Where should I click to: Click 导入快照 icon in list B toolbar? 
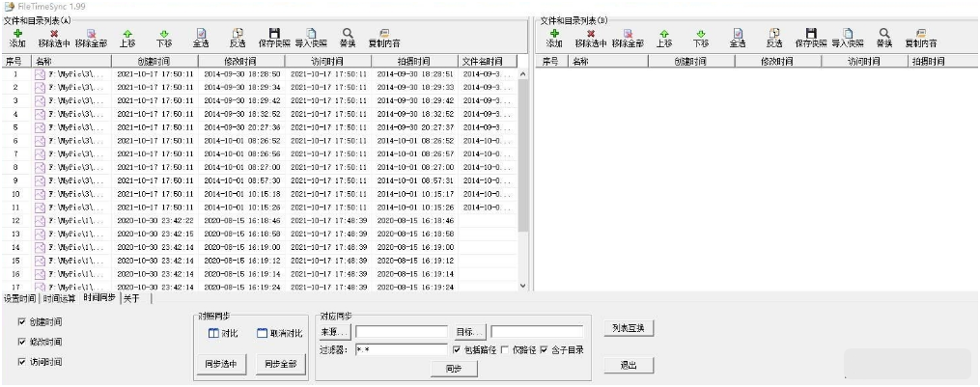848,33
